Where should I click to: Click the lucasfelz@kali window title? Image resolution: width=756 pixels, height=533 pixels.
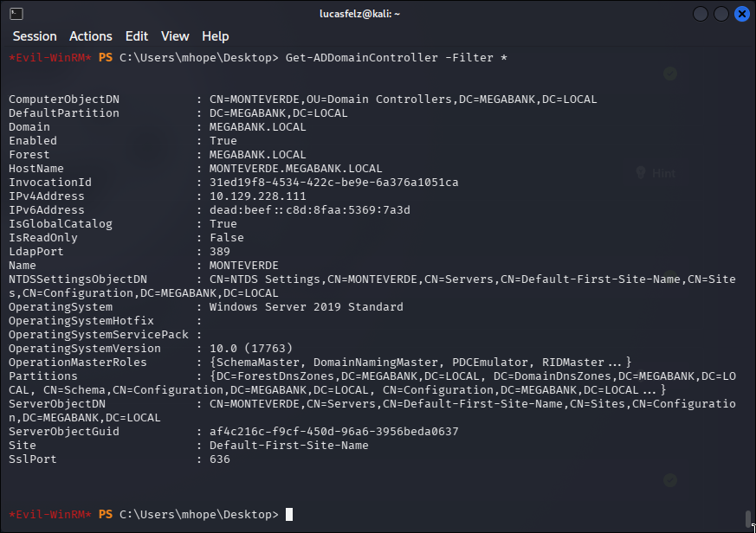click(359, 14)
